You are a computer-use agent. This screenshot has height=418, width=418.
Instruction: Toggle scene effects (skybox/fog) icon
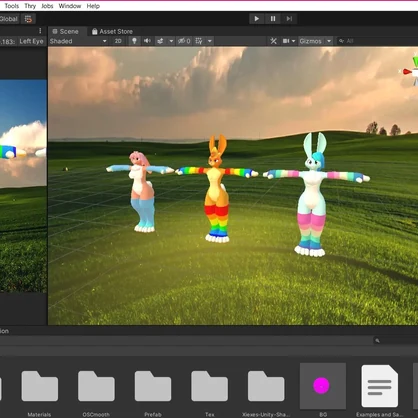click(x=160, y=41)
